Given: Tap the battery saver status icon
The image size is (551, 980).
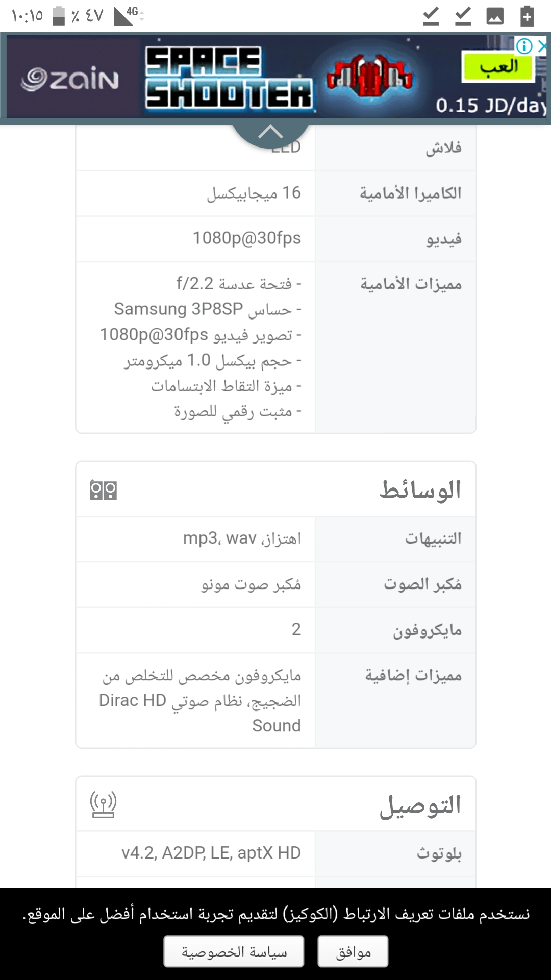Looking at the screenshot, I should tap(527, 16).
